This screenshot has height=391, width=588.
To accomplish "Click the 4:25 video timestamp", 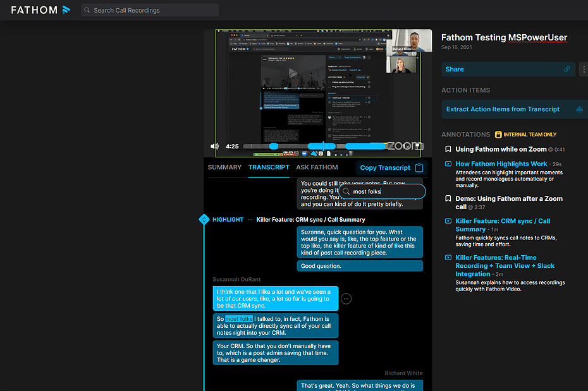I will coord(232,147).
